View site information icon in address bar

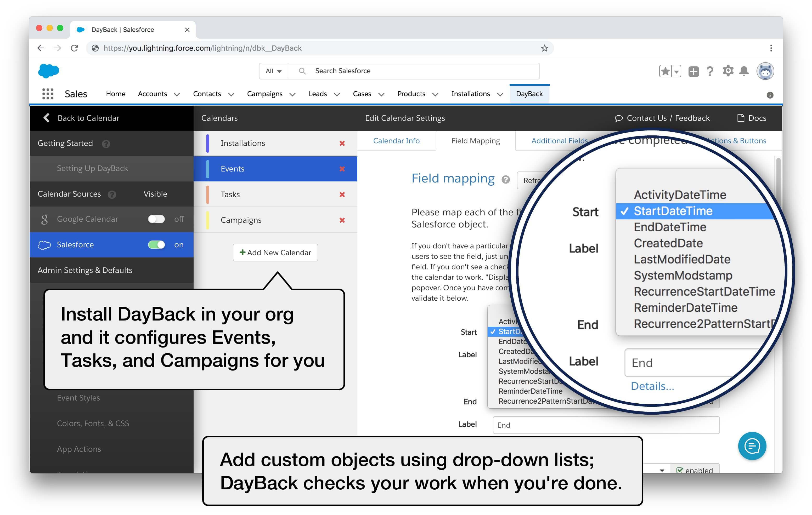(95, 48)
